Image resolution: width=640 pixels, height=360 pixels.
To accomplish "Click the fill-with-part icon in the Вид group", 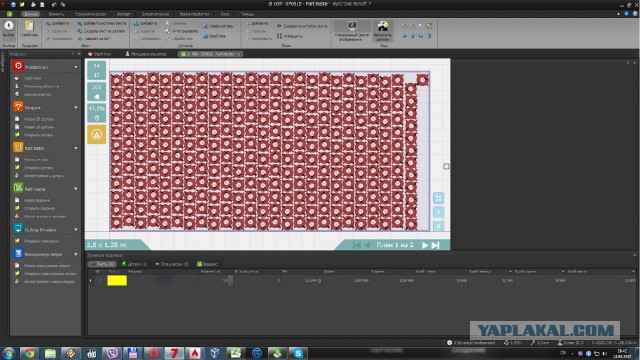I will [382, 31].
